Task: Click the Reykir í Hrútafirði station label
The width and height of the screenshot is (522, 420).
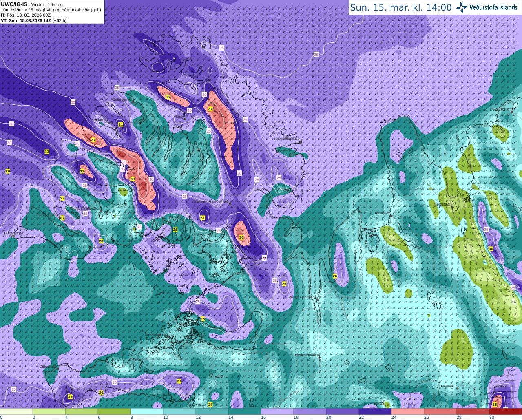Action: coord(303,297)
